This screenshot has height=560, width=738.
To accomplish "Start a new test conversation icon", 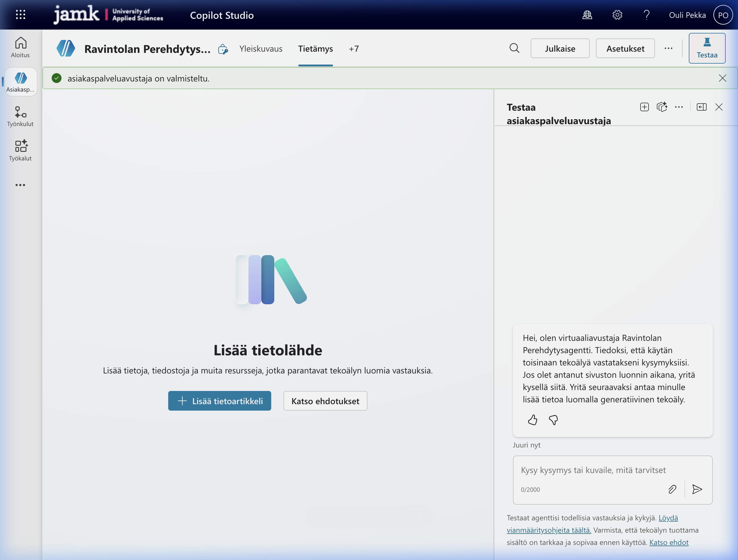I will pos(644,107).
